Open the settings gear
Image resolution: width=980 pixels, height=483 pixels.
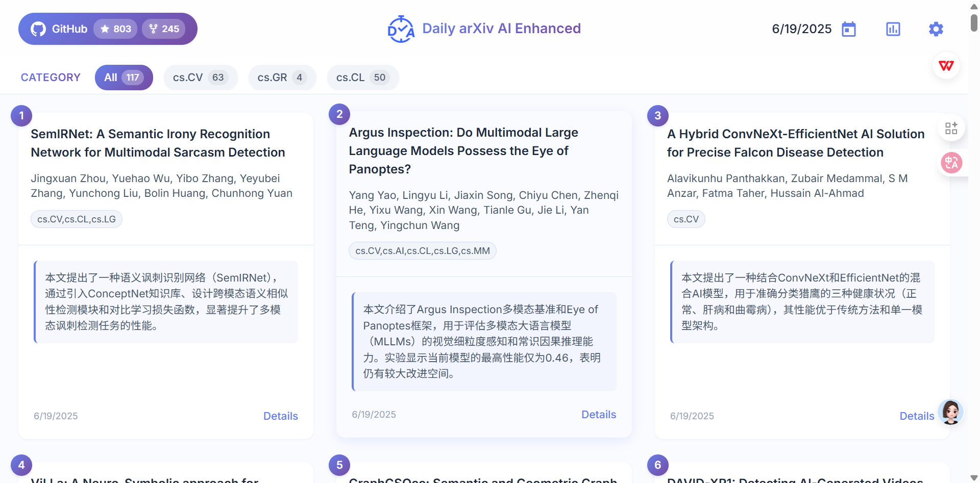pos(936,29)
